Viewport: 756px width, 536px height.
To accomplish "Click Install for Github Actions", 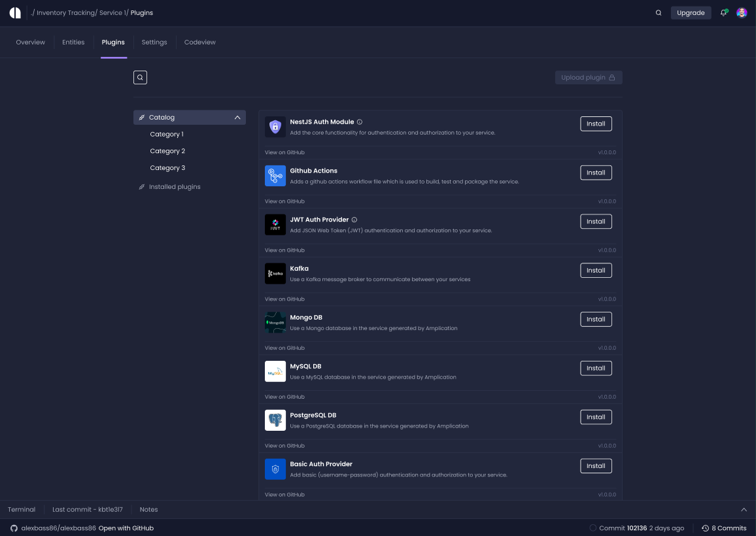I will point(596,173).
